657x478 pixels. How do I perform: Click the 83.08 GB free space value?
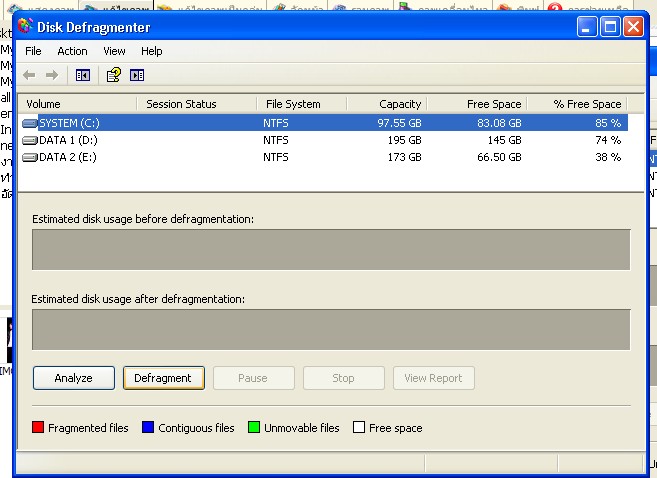tap(499, 123)
